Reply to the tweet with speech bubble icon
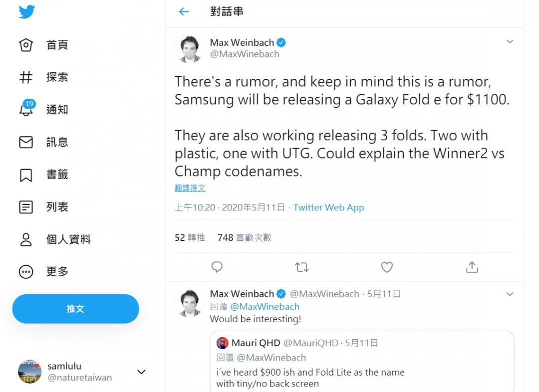 [217, 267]
